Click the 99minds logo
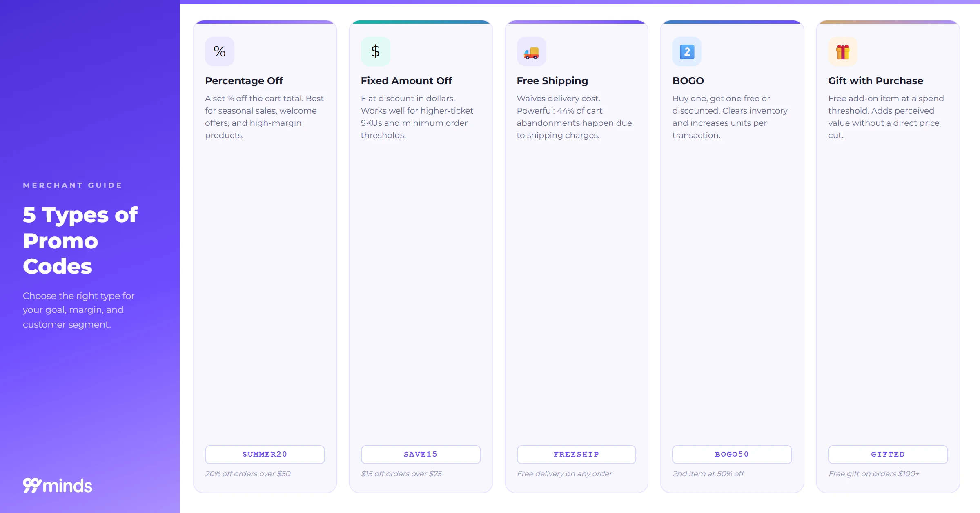This screenshot has width=980, height=513. coord(58,486)
